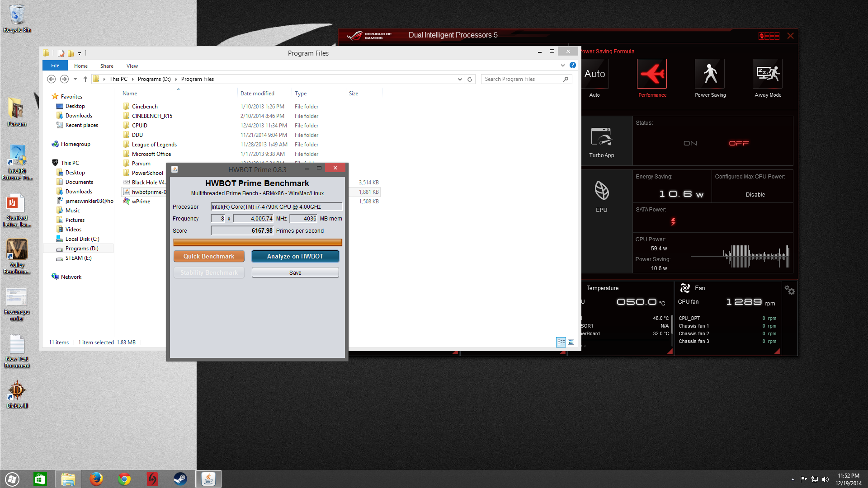Open Steam from the taskbar
Image resolution: width=868 pixels, height=488 pixels.
[x=180, y=479]
